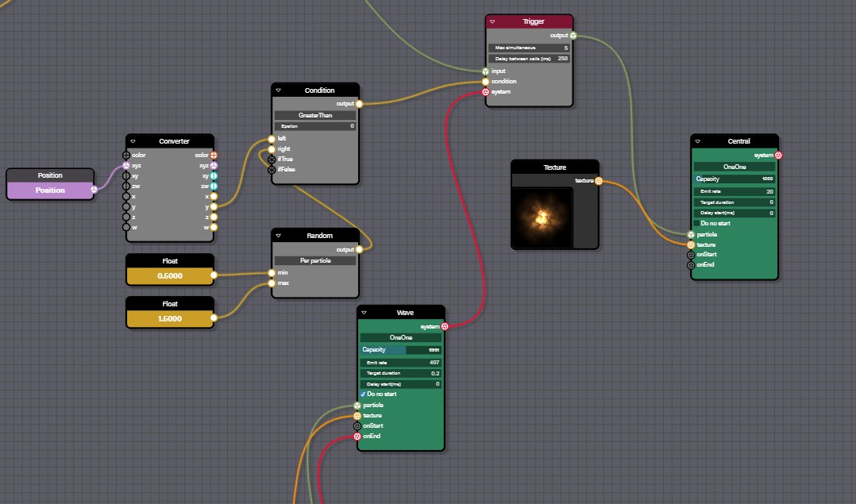Click the Texture node's flame thumbnail
The width and height of the screenshot is (856, 504).
542,217
